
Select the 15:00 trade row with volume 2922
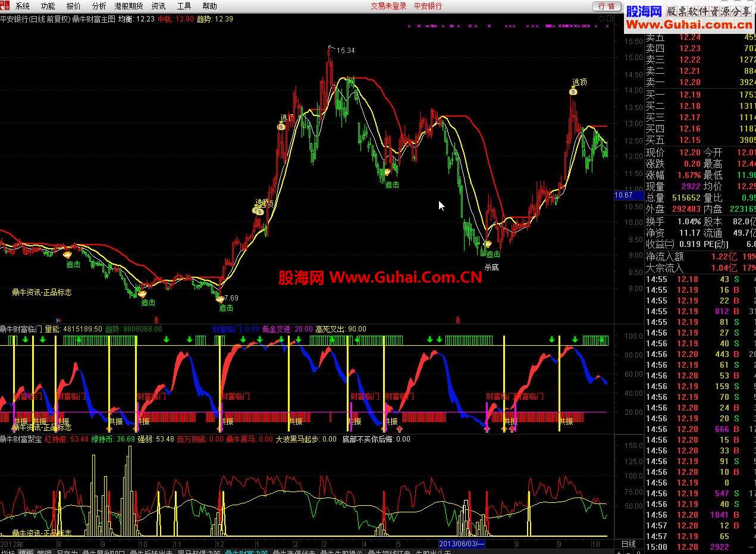[x=701, y=547]
